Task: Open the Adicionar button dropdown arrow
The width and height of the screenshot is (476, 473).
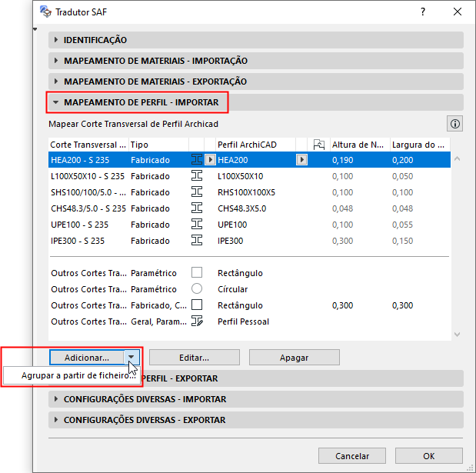Action: click(131, 358)
